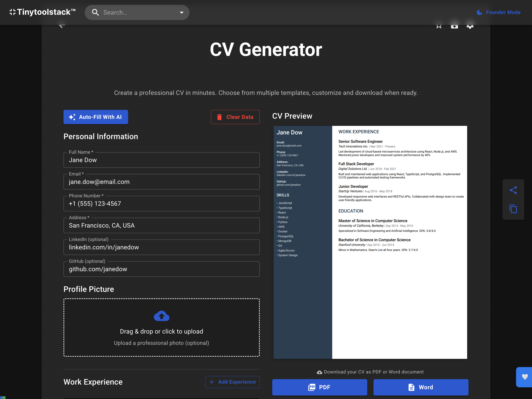Click the heart icon in the bottom corner
532x399 pixels.
point(525,377)
